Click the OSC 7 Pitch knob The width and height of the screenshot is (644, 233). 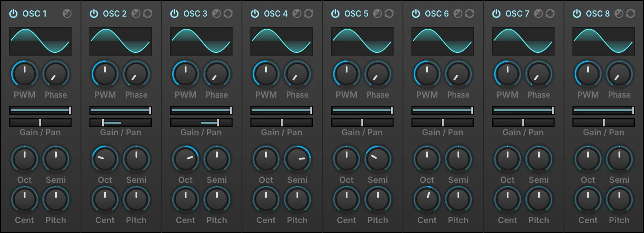point(539,199)
